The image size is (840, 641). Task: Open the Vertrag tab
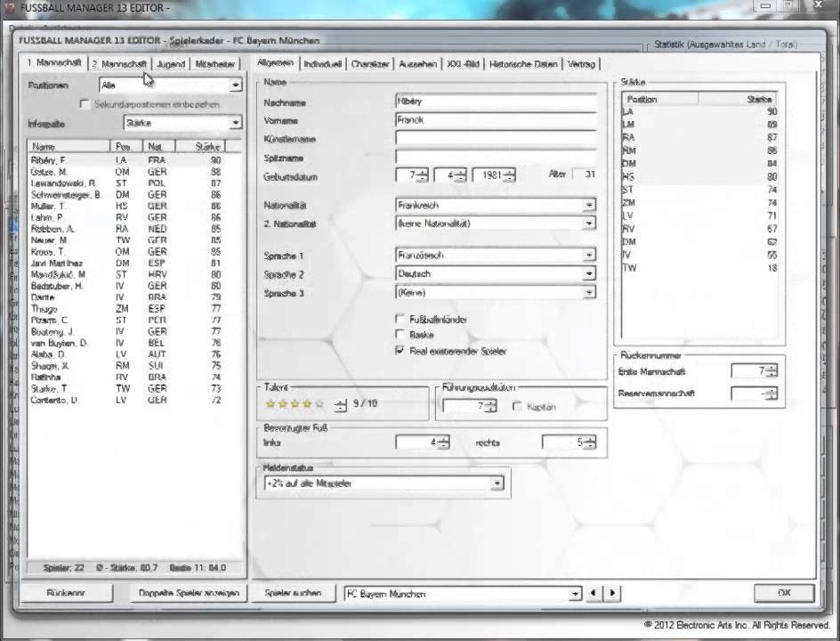pos(581,64)
